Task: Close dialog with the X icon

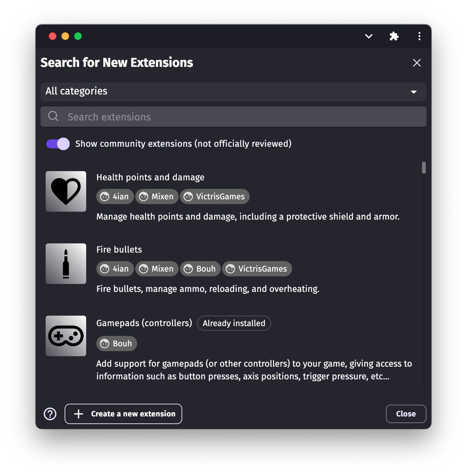Action: (x=417, y=63)
